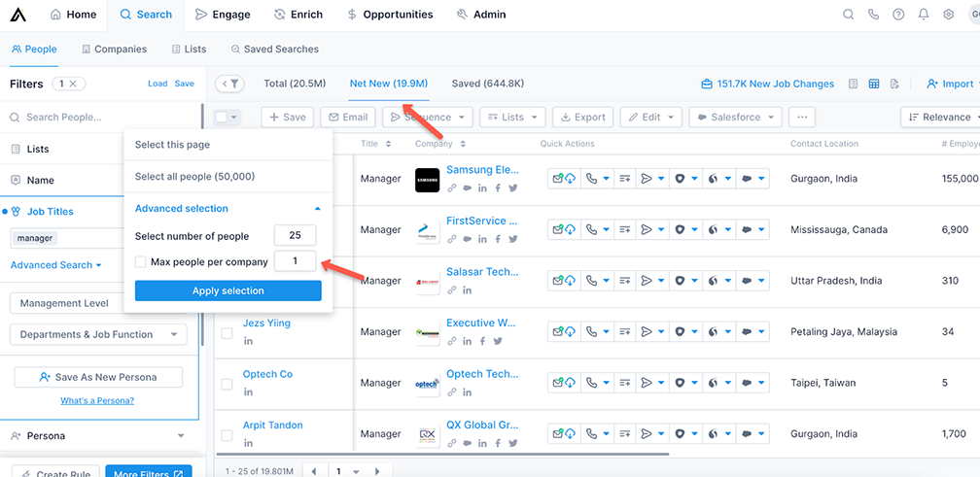The image size is (980, 477).
Task: Open the Companies sub-tab
Action: [x=115, y=49]
